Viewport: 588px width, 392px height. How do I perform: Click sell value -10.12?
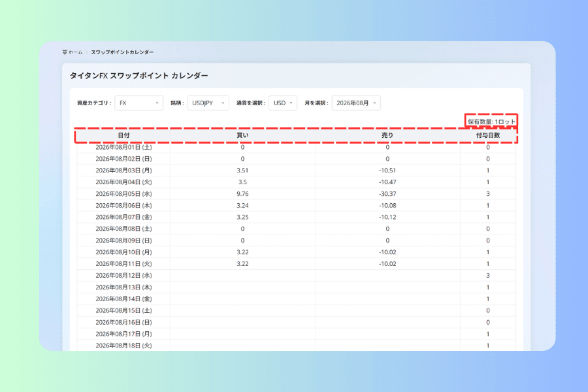(x=387, y=217)
